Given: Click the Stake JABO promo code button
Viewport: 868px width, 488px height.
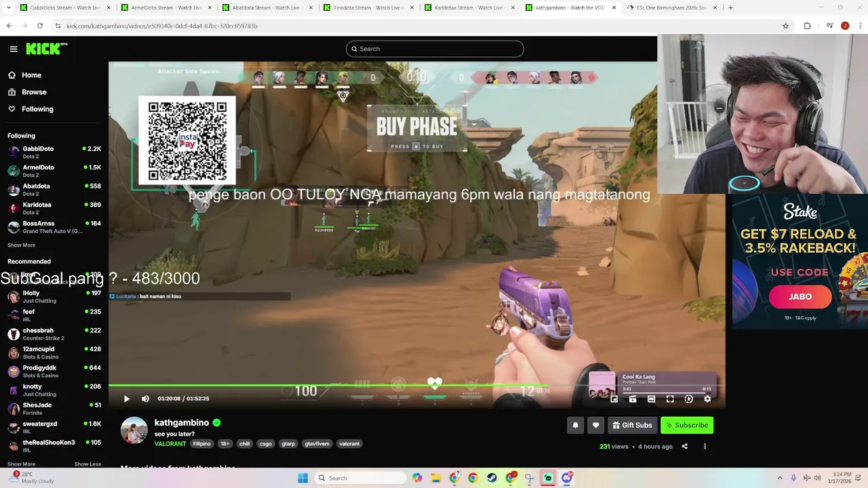Looking at the screenshot, I should click(800, 297).
